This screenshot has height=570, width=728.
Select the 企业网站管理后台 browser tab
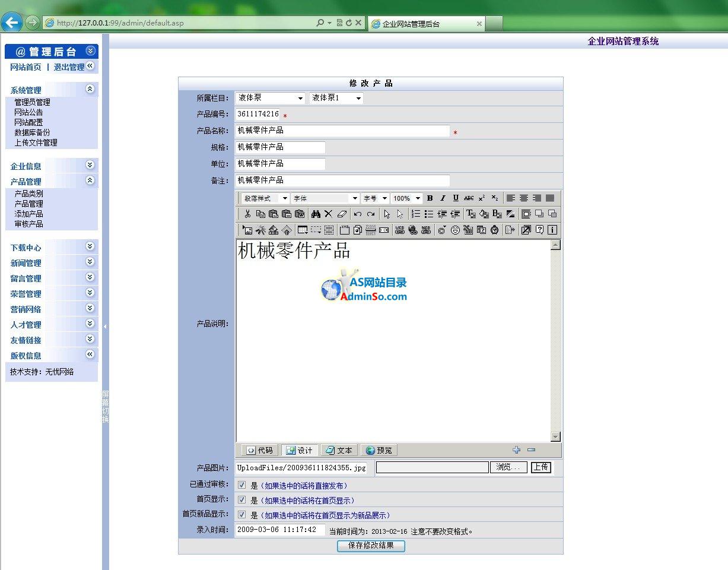tap(426, 24)
